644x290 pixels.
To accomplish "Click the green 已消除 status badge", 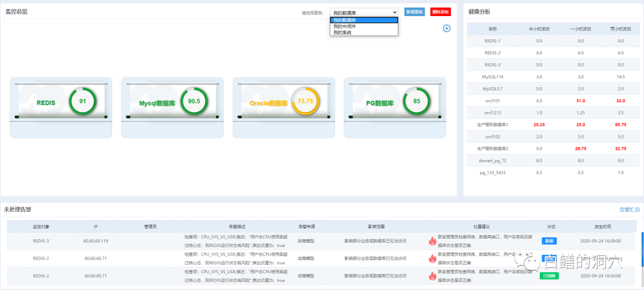I will coord(549,276).
